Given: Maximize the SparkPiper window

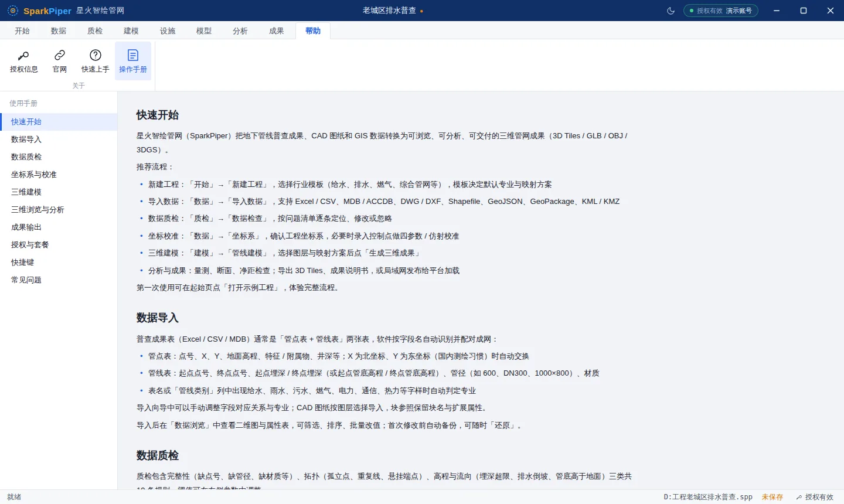Looking at the screenshot, I should (804, 11).
